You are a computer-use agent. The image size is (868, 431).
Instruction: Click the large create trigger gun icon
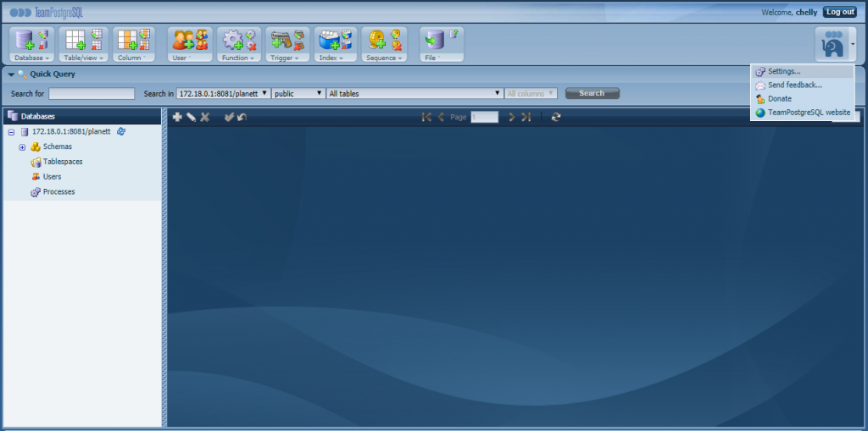point(281,40)
